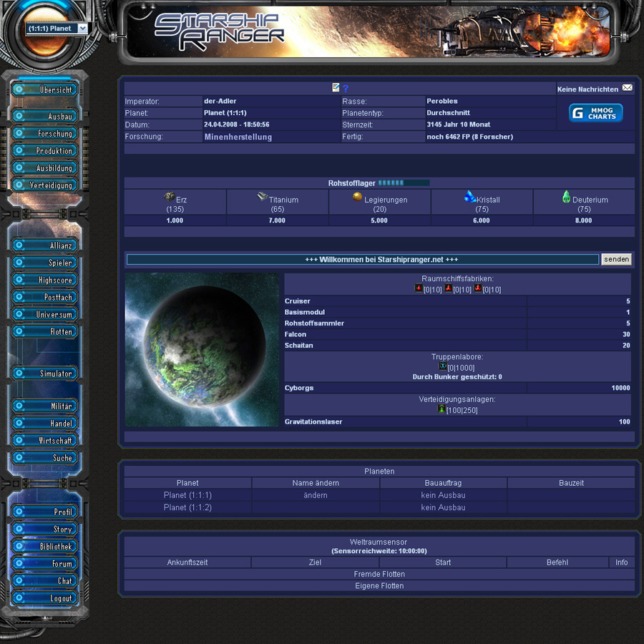This screenshot has width=644, height=644.
Task: Click the green Verteidigungsanlagen defense icon
Action: (441, 409)
